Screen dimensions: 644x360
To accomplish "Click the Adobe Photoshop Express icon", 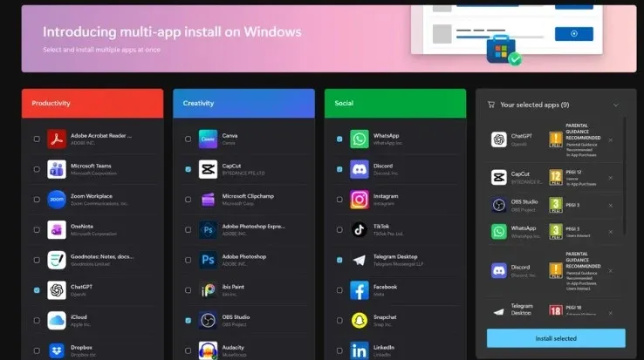I will tap(208, 230).
